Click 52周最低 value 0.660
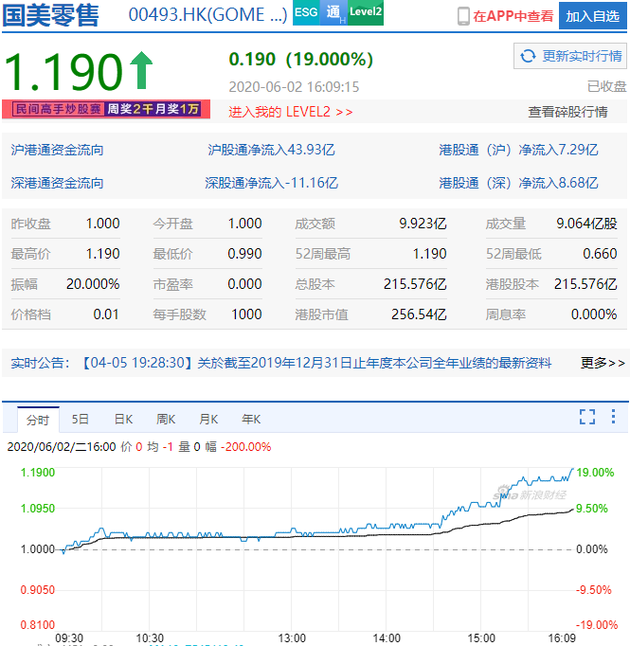The width and height of the screenshot is (630, 646). pyautogui.click(x=600, y=254)
